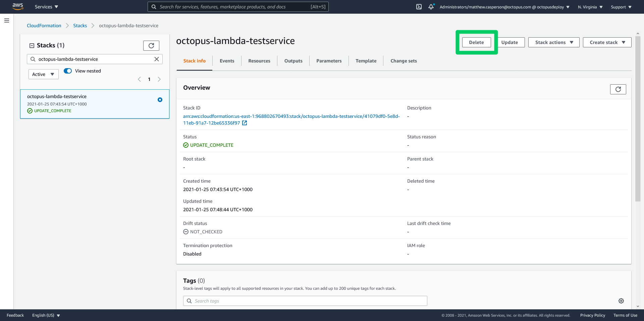Collapse the Stacks side panel
Screen dimensions: 644x321
click(x=32, y=46)
